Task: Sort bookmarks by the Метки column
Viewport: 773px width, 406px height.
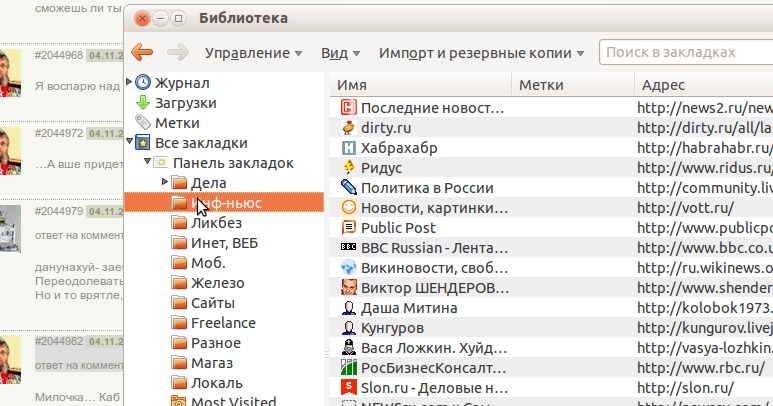Action: [x=573, y=85]
